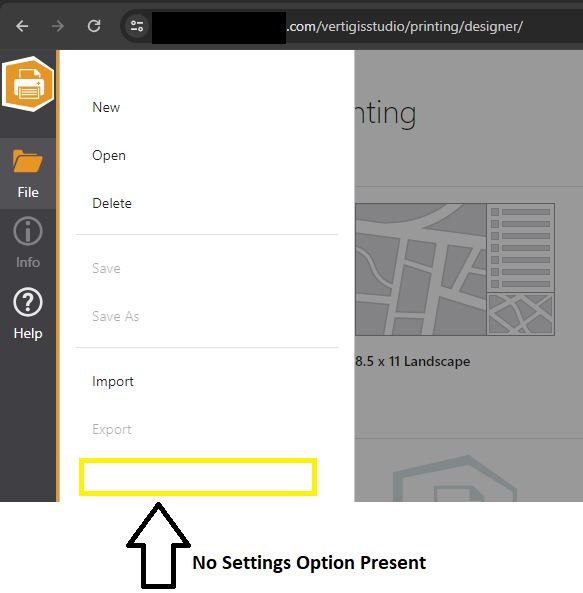The height and width of the screenshot is (593, 583).
Task: Click the browser forward arrow
Action: tap(57, 26)
